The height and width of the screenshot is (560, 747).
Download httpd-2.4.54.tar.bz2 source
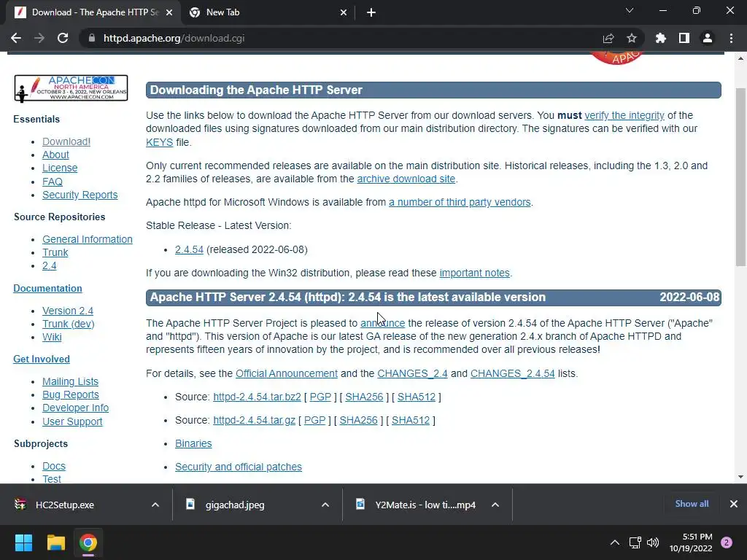click(x=257, y=397)
